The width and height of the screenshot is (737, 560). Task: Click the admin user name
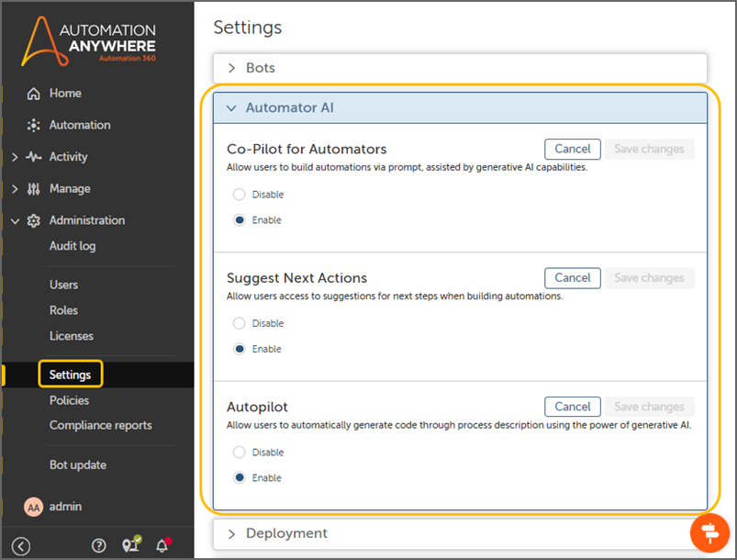pyautogui.click(x=65, y=507)
